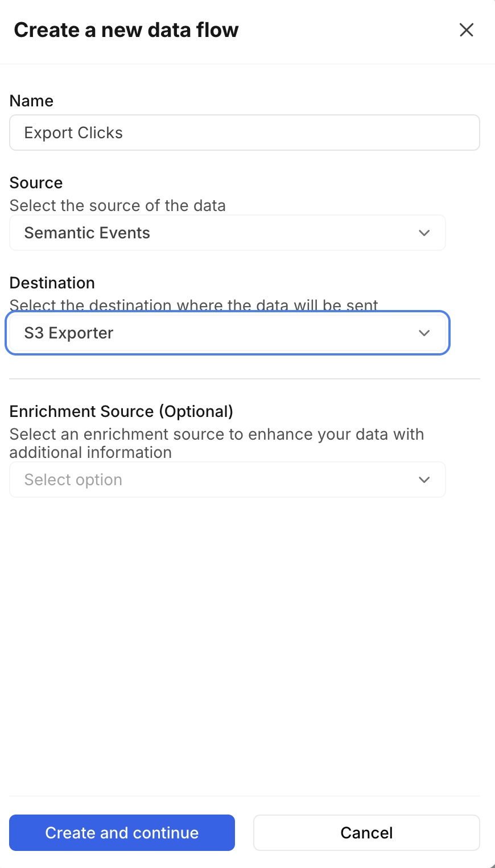495x868 pixels.
Task: Close the Create a new data flow dialog
Action: pos(467,30)
